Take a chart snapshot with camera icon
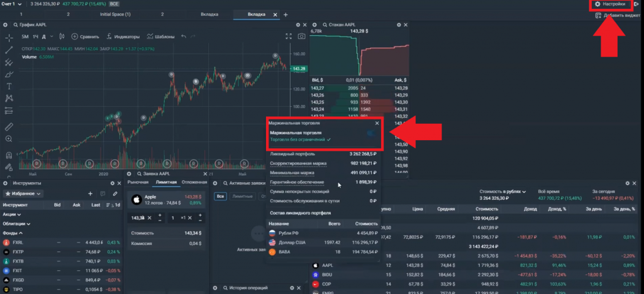644x294 pixels. tap(301, 36)
